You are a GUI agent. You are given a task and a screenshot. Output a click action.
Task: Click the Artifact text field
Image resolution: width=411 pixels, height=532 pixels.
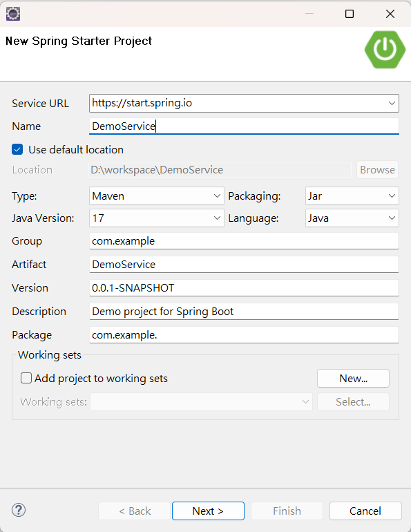point(244,265)
